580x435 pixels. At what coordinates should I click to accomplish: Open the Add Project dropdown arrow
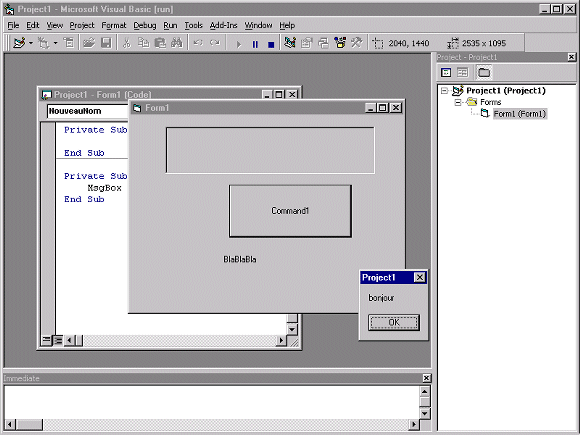(31, 43)
